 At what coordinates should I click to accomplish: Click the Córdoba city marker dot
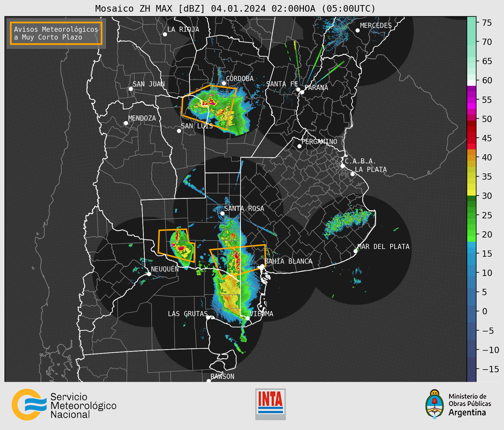tap(224, 83)
